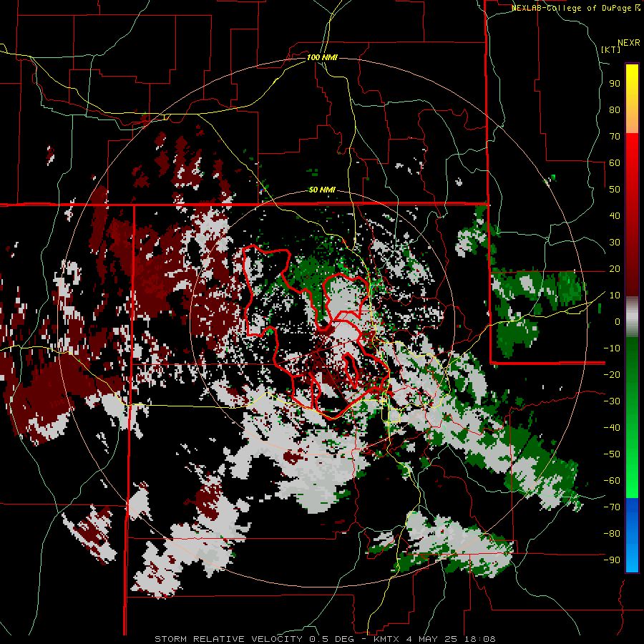This screenshot has width=644, height=644.
Task: Click the -20 value on velocity scale
Action: pos(612,375)
